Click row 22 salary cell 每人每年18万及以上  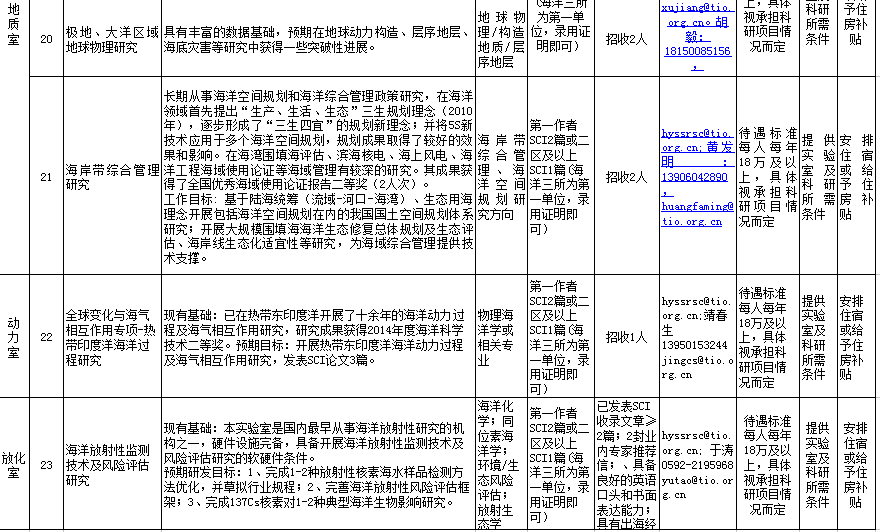click(767, 337)
